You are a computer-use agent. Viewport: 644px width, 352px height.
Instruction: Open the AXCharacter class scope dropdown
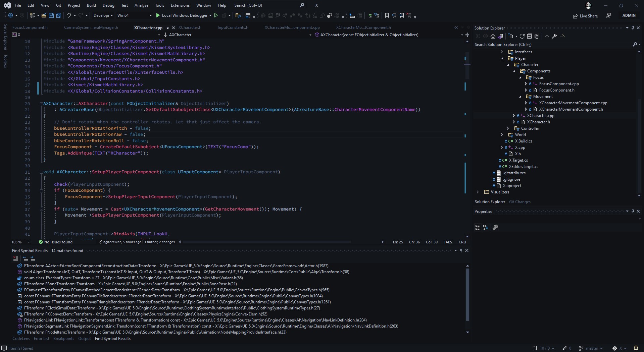[x=237, y=35]
